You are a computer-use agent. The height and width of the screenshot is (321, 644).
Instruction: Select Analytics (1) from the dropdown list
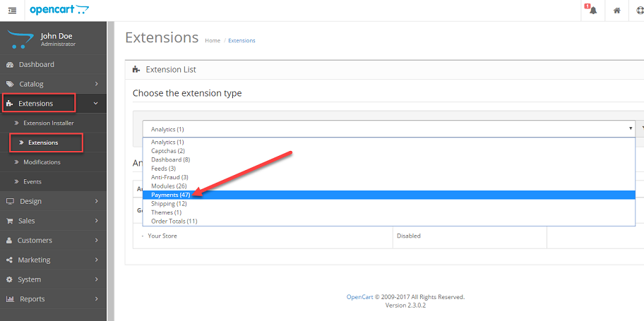388,142
